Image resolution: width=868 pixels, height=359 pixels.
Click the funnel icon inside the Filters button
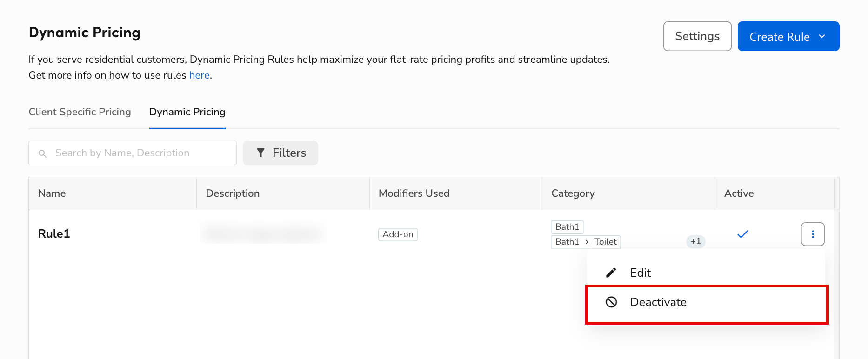pyautogui.click(x=261, y=153)
